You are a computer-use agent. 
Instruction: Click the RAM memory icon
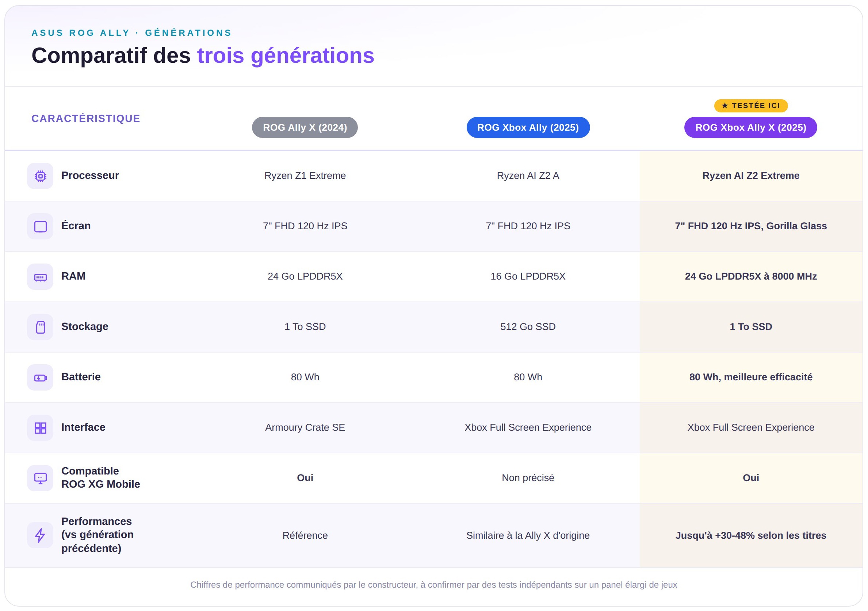(x=40, y=277)
